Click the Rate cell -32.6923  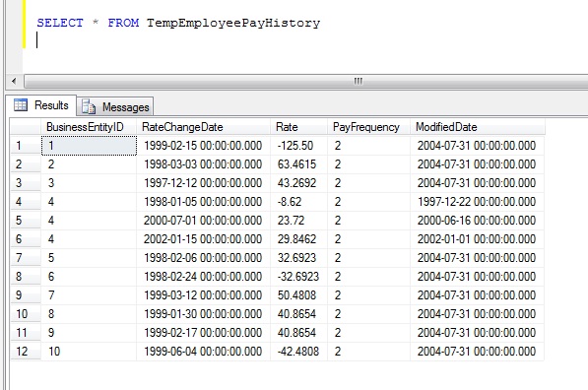click(298, 277)
